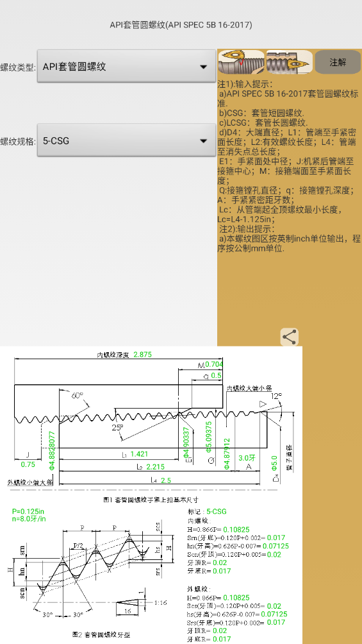Tap the share icon above the drawing

290,337
